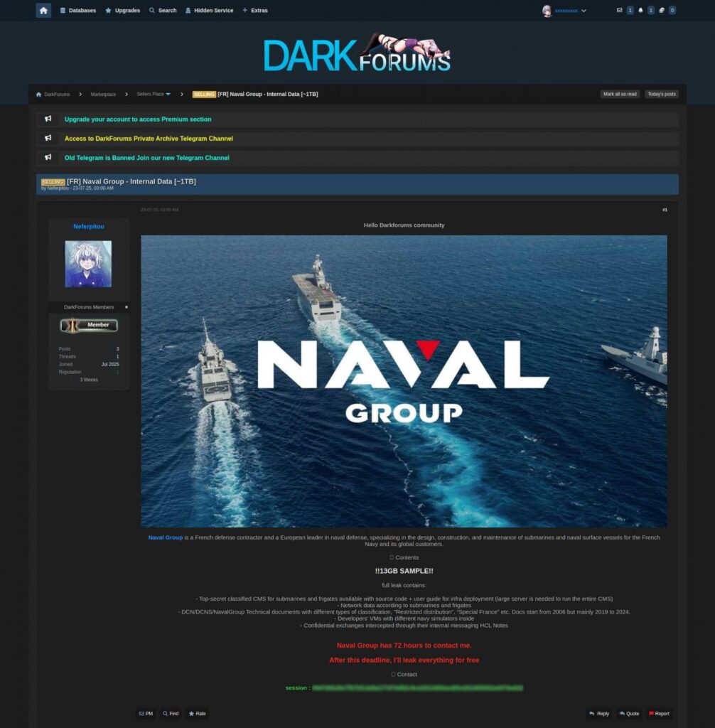
Task: Select Databases from the navigation bar
Action: pyautogui.click(x=78, y=11)
